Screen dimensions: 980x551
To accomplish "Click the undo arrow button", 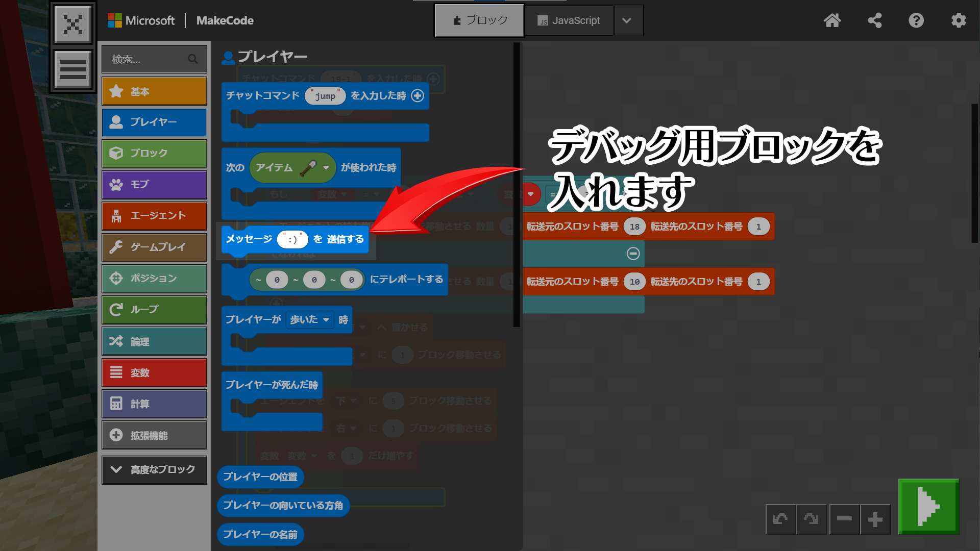I will pos(780,519).
